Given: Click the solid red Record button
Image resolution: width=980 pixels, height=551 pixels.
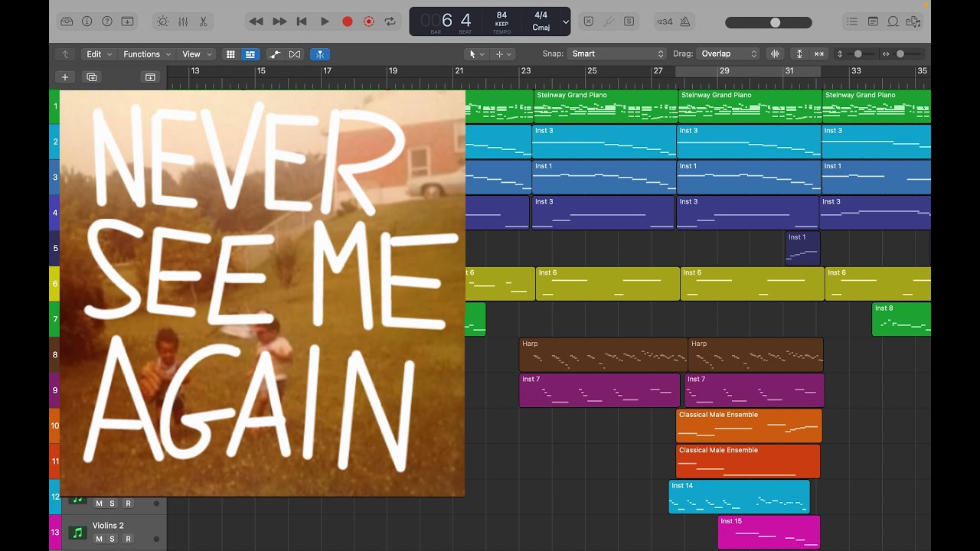Looking at the screenshot, I should pos(347,21).
